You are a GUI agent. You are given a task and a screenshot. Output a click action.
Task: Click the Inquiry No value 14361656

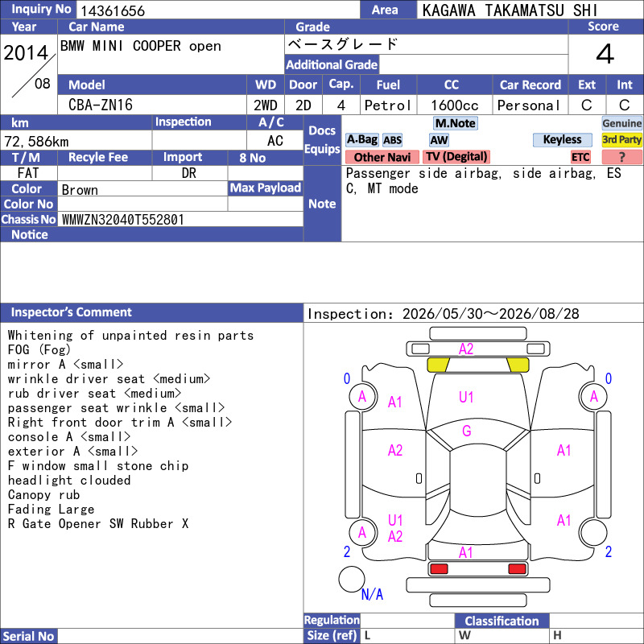113,10
